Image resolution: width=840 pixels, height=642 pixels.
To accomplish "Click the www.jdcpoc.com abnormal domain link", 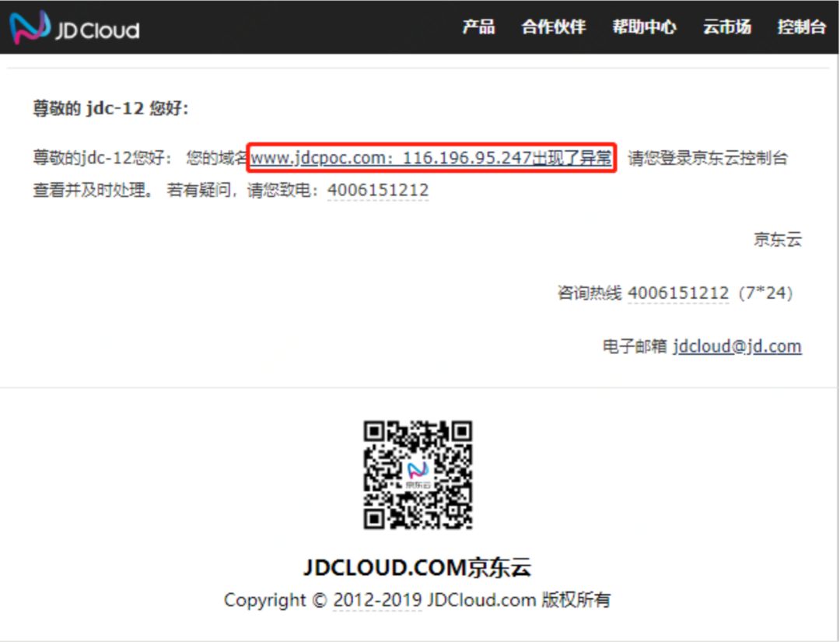I will coord(431,157).
